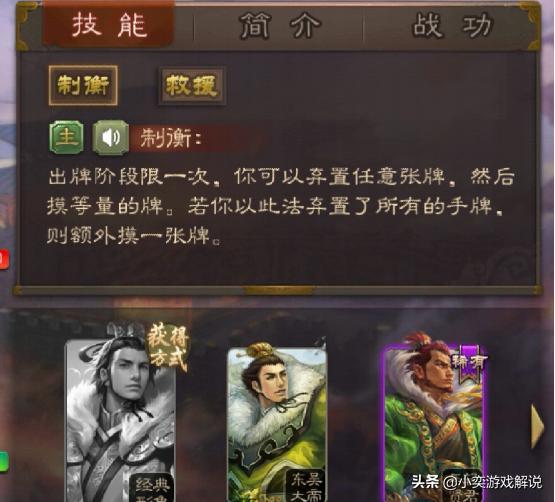Click the 东吴大帝 label on second skin
Screen dimensions: 555x502
[x=307, y=486]
